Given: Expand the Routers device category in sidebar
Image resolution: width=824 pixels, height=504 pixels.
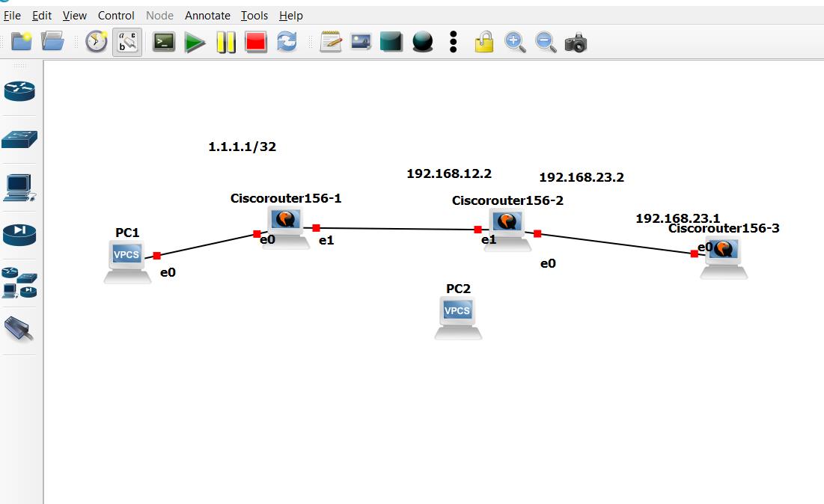Looking at the screenshot, I should tap(19, 90).
